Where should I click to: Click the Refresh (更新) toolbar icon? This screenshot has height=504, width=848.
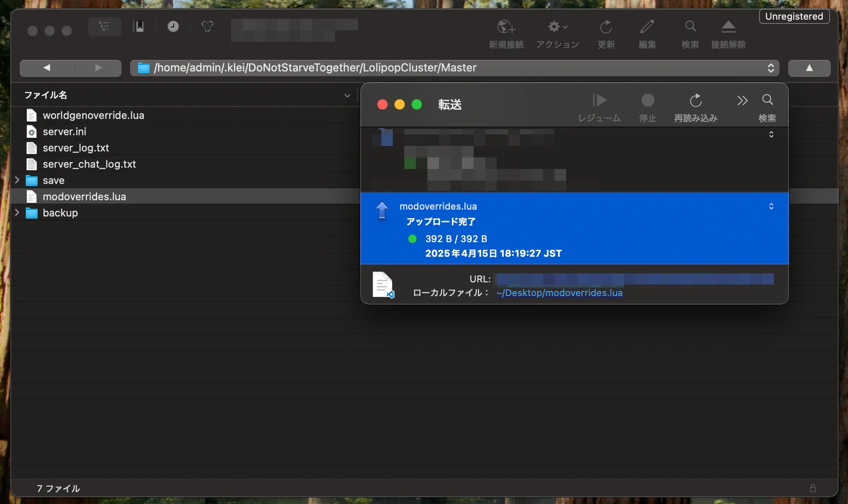point(606,27)
